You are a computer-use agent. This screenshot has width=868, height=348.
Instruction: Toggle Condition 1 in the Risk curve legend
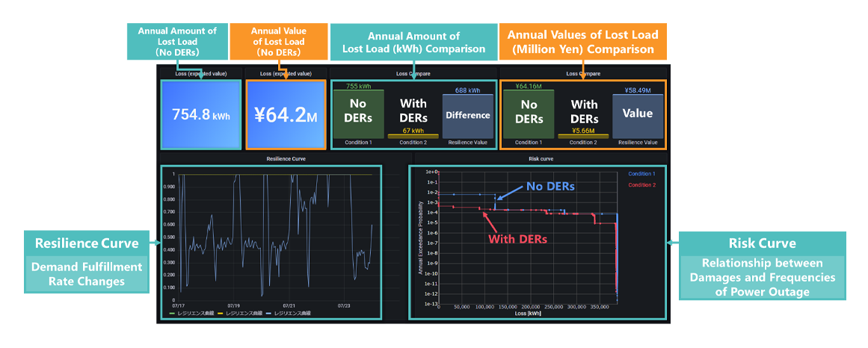tap(641, 174)
